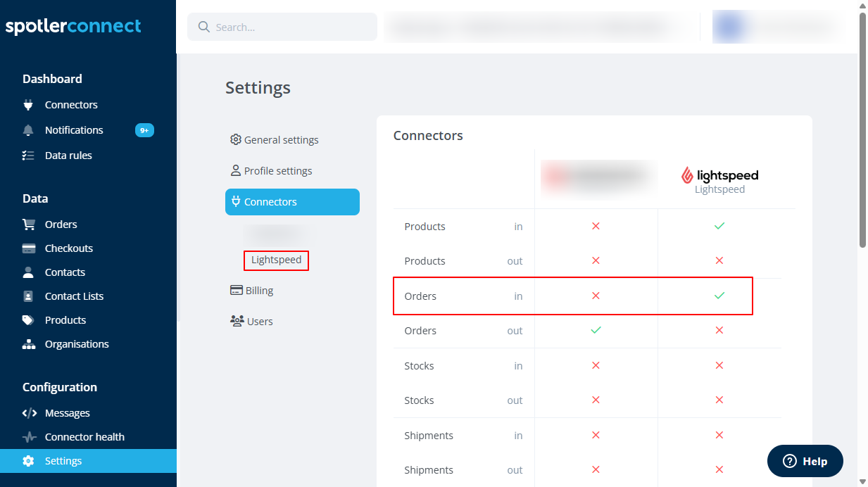This screenshot has width=868, height=487.
Task: Toggle Lightspeed Stocks in red cross
Action: point(719,365)
